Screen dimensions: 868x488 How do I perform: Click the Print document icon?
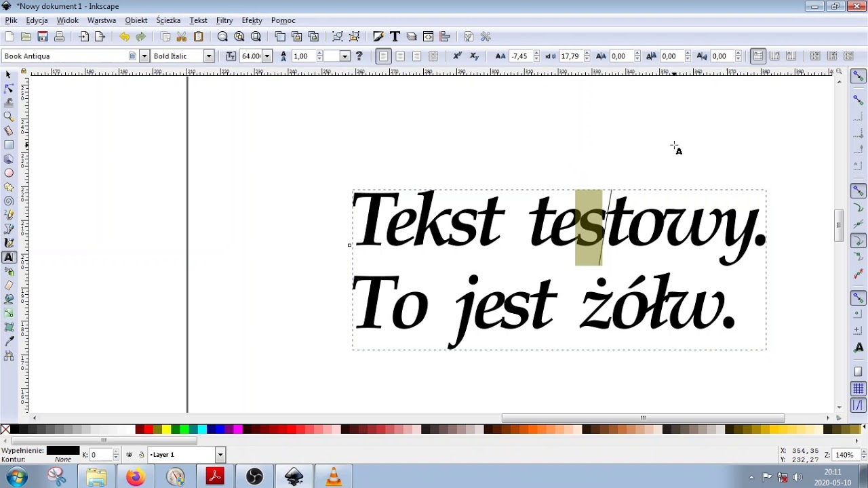point(59,37)
